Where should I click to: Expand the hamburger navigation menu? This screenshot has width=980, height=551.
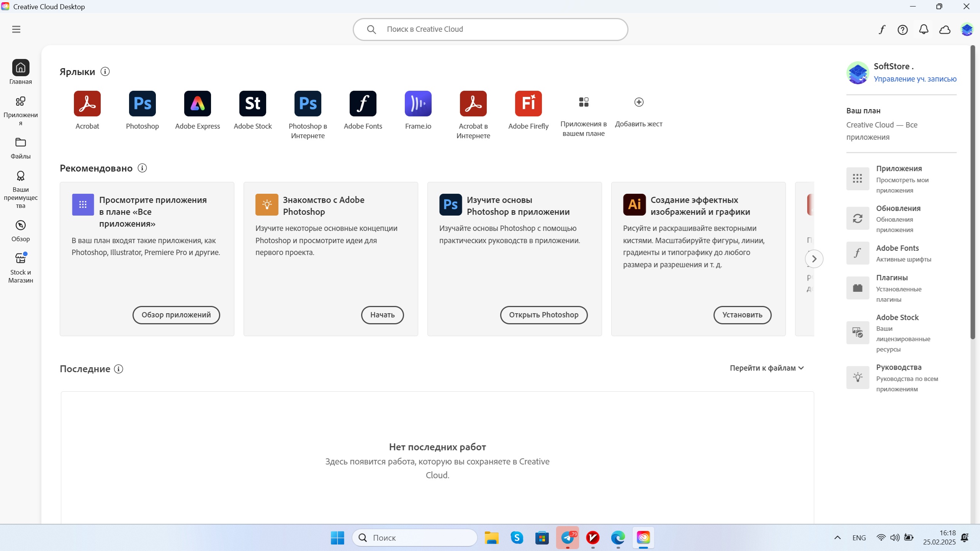point(16,29)
